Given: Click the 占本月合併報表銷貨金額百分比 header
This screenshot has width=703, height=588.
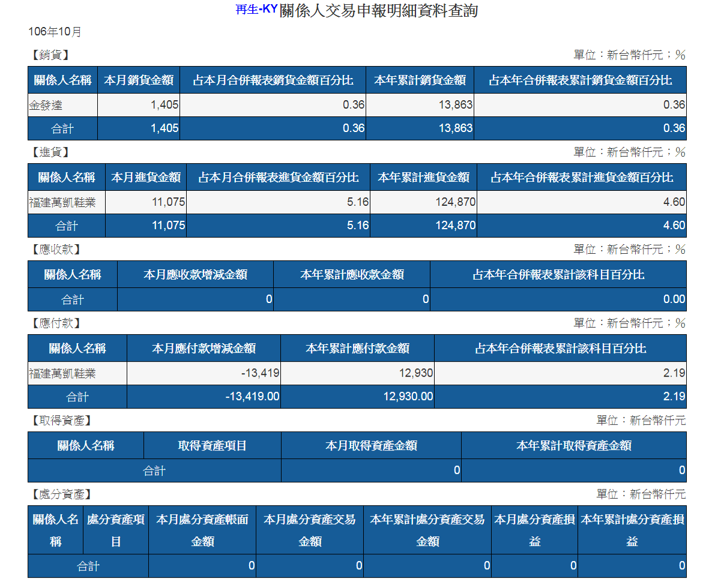Looking at the screenshot, I should pyautogui.click(x=273, y=80).
